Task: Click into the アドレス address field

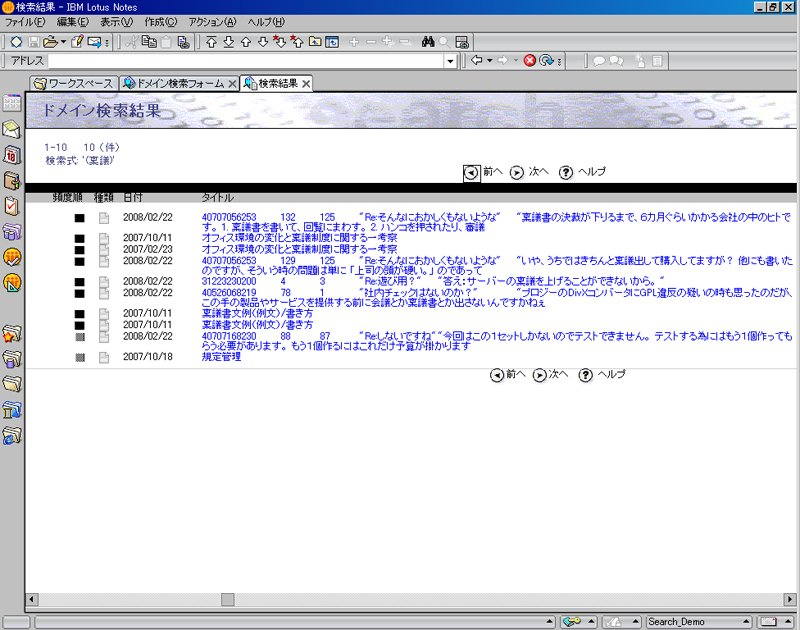Action: pos(246,61)
